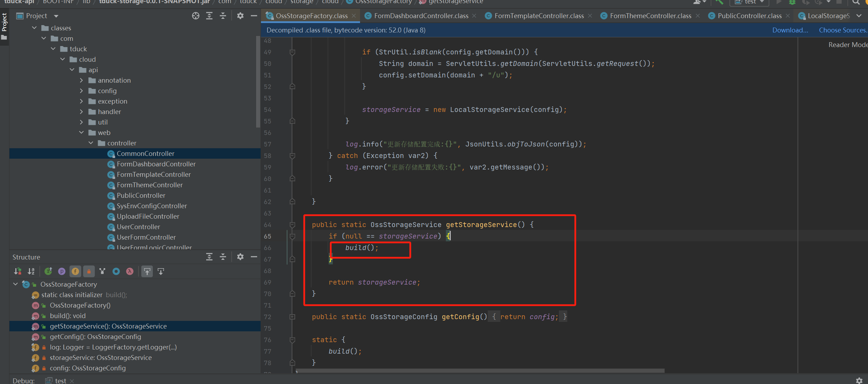Select UploadFileController in project tree
Image resolution: width=868 pixels, height=384 pixels.
[148, 217]
